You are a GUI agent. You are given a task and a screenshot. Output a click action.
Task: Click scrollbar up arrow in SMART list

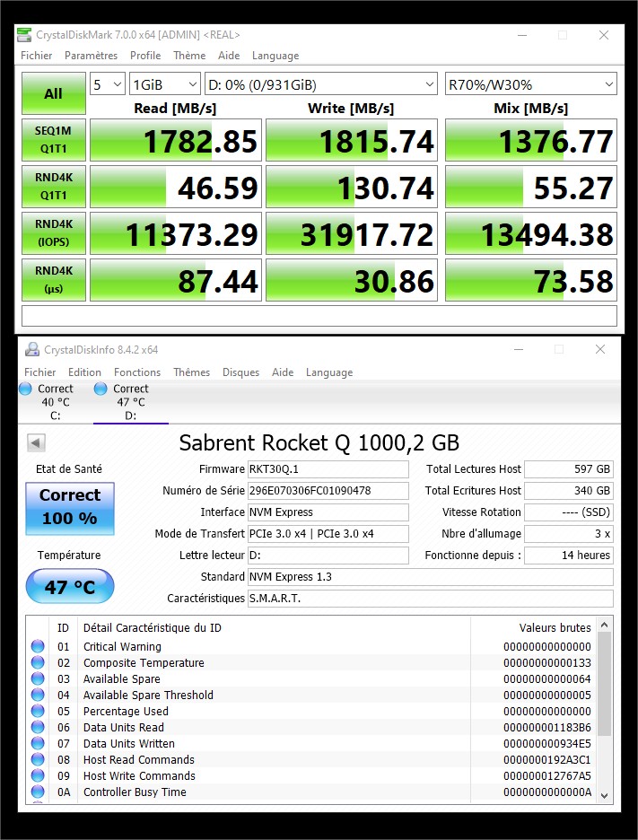click(x=604, y=625)
